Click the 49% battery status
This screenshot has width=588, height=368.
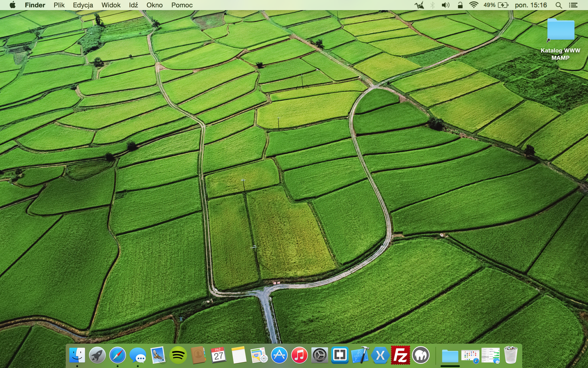tap(496, 5)
